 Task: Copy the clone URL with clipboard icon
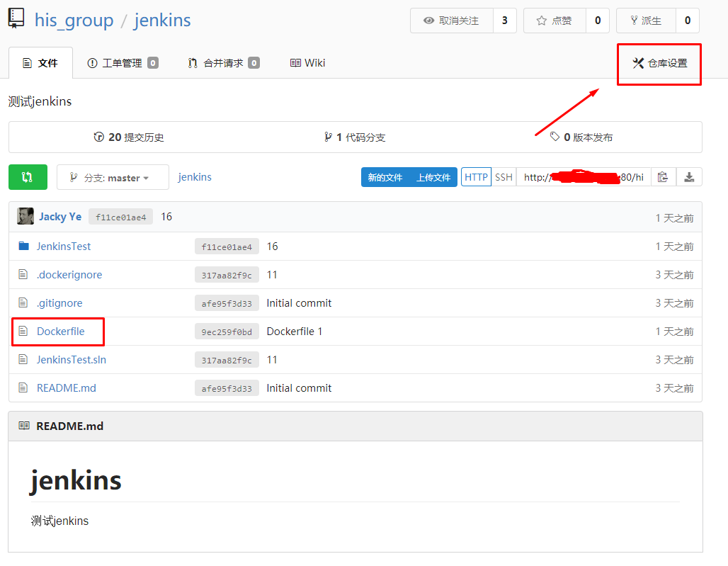pyautogui.click(x=663, y=177)
